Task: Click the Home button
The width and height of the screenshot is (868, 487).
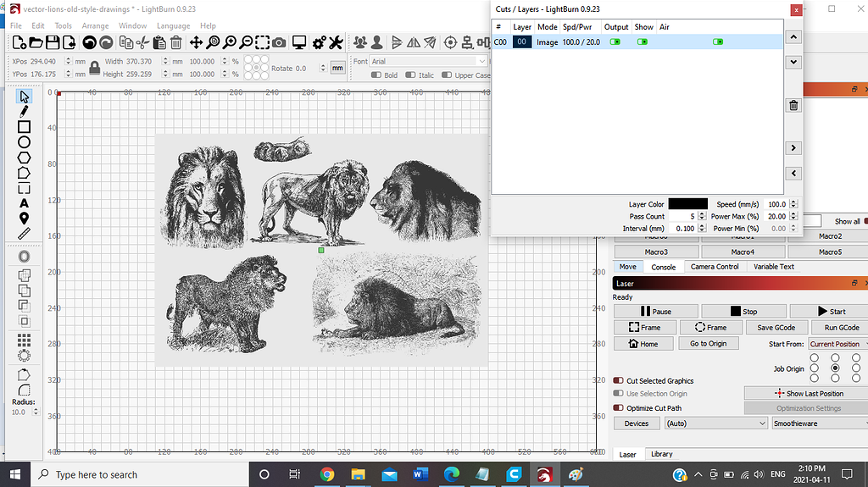Action: (x=643, y=344)
